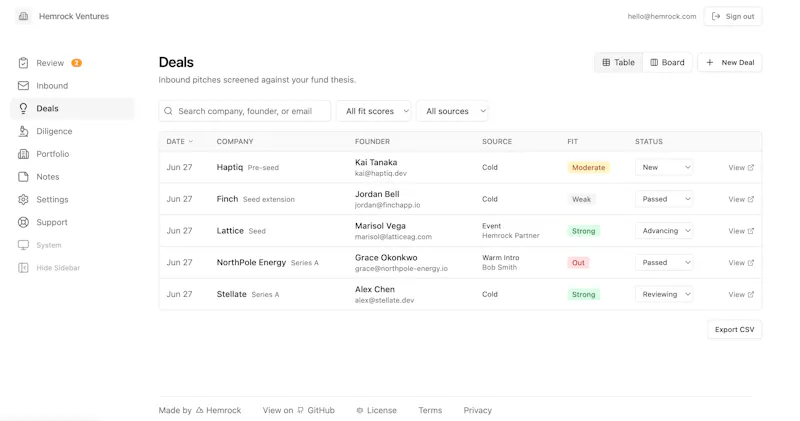
Task: Click the Hide Sidebar panel icon
Action: pyautogui.click(x=23, y=267)
